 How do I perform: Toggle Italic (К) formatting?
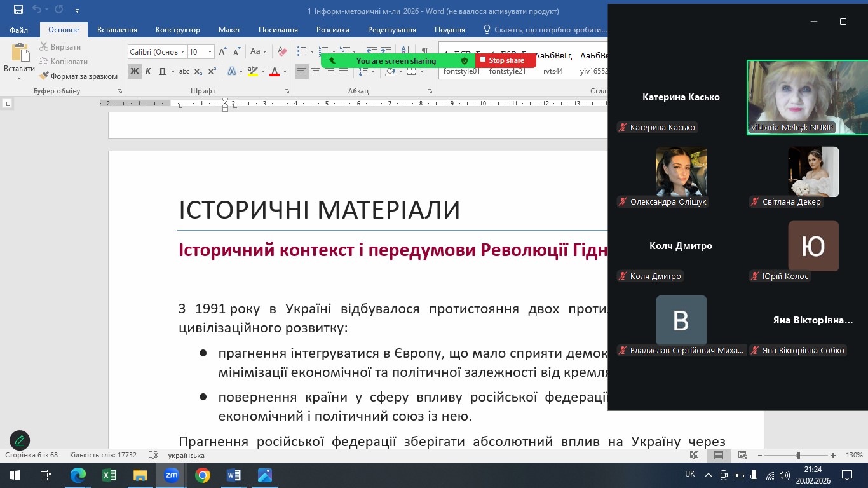pos(148,71)
